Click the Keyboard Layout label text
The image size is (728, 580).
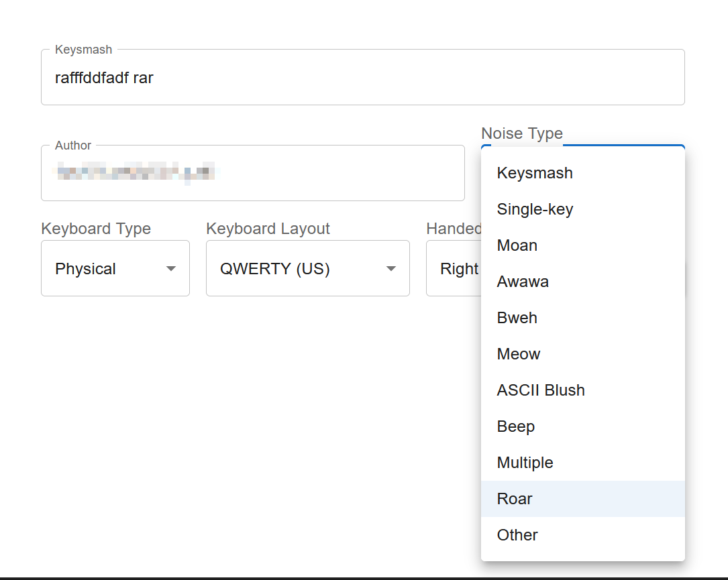pos(268,229)
